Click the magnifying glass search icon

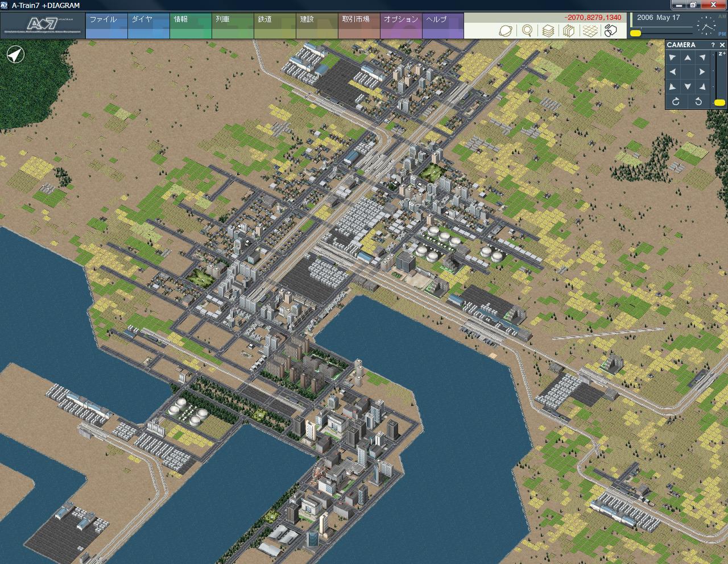point(527,31)
